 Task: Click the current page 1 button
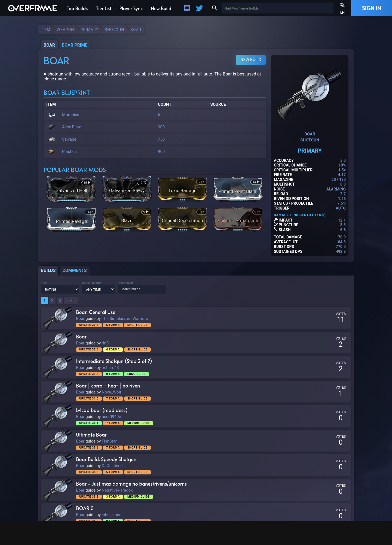(45, 301)
